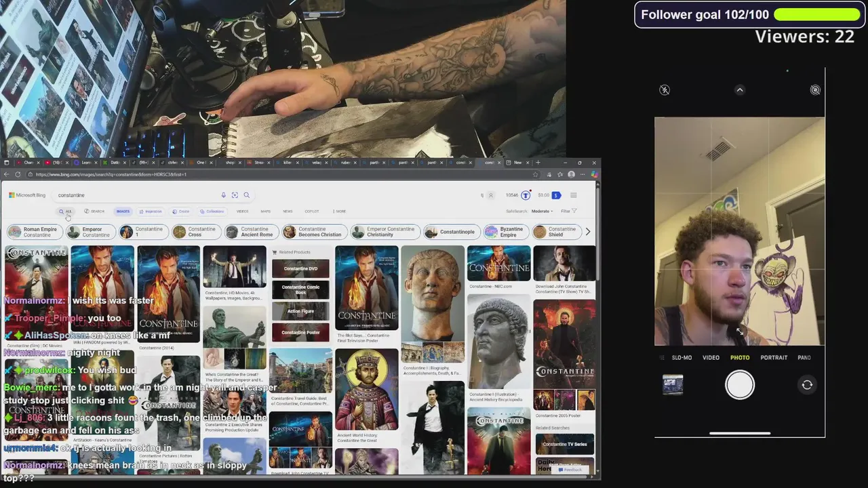868x488 pixels.
Task: Toggle the camera flash off icon
Action: [665, 90]
